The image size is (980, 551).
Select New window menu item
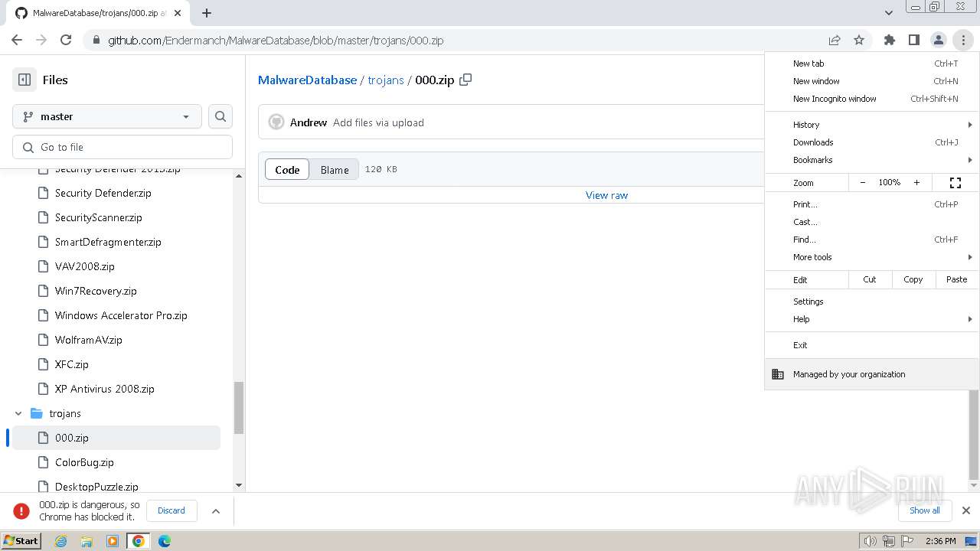click(x=872, y=81)
